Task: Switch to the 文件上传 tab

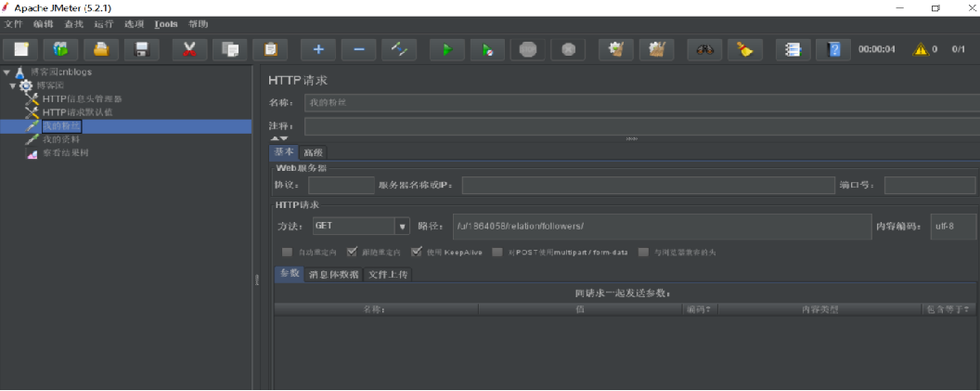Action: [387, 275]
